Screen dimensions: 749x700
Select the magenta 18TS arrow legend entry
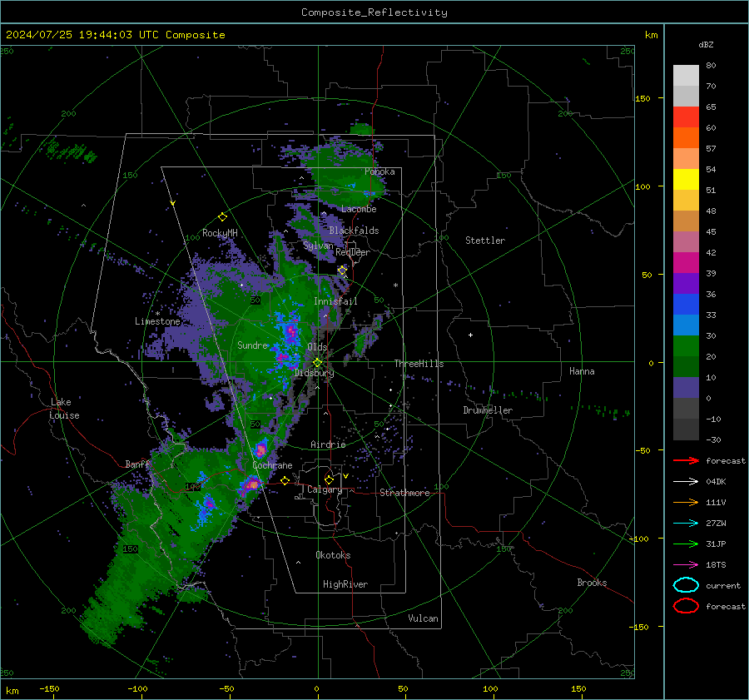tap(686, 565)
